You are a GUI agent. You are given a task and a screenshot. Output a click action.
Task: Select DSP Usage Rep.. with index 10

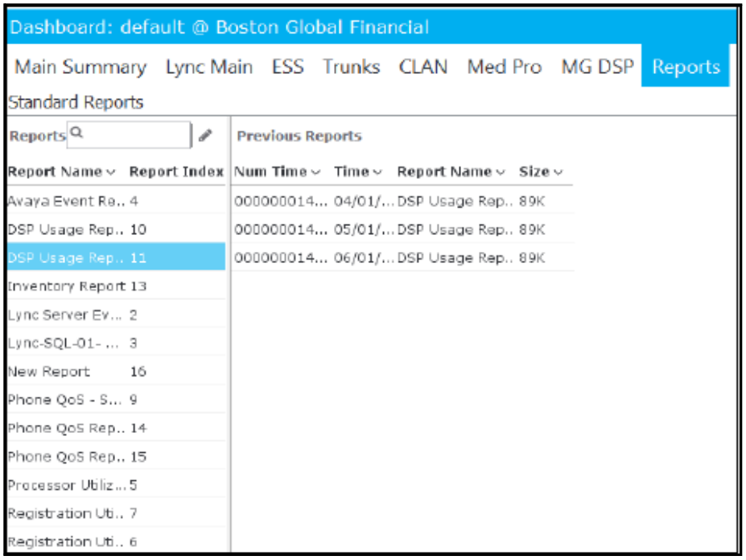pyautogui.click(x=116, y=229)
